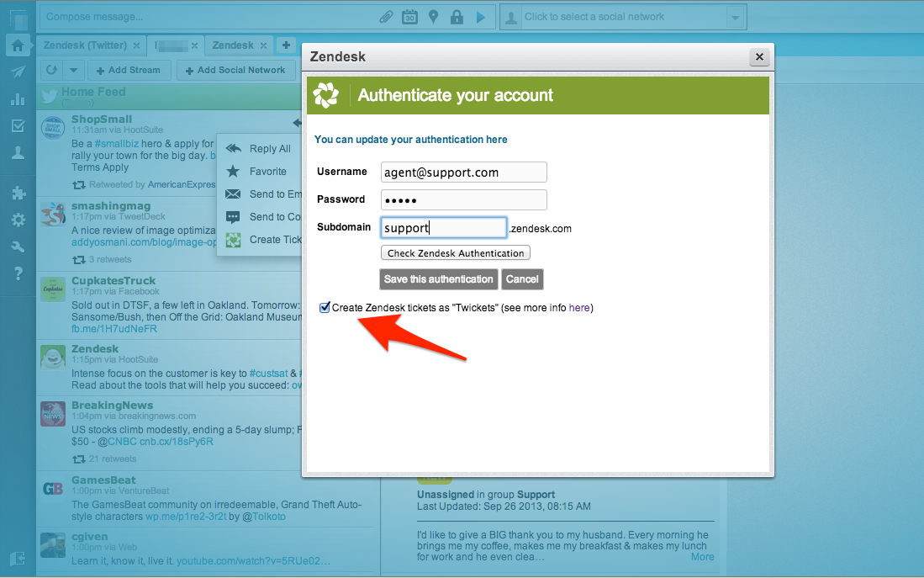Open the Home streams sidebar icon
This screenshot has height=578, width=924.
click(18, 45)
